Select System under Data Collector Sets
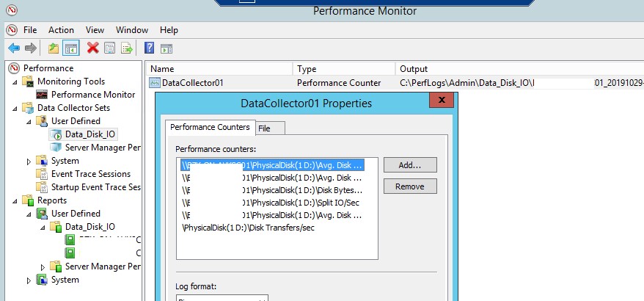 click(65, 161)
